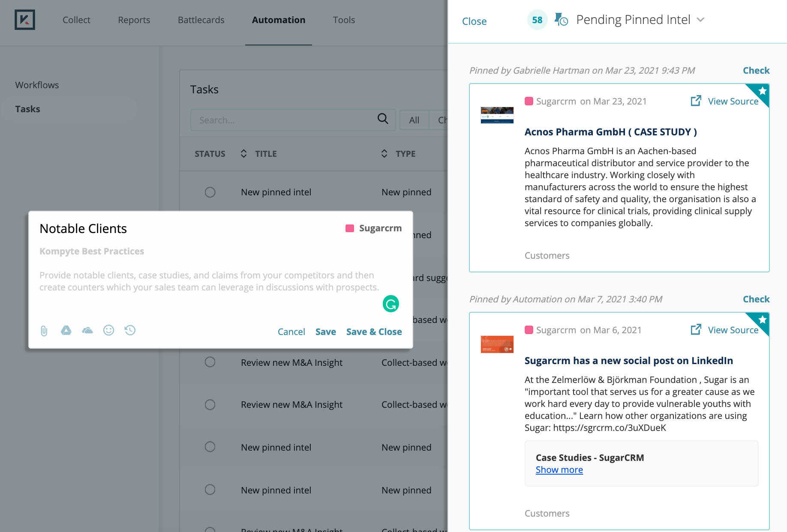Click the cloud upload icon
The height and width of the screenshot is (532, 787).
87,330
